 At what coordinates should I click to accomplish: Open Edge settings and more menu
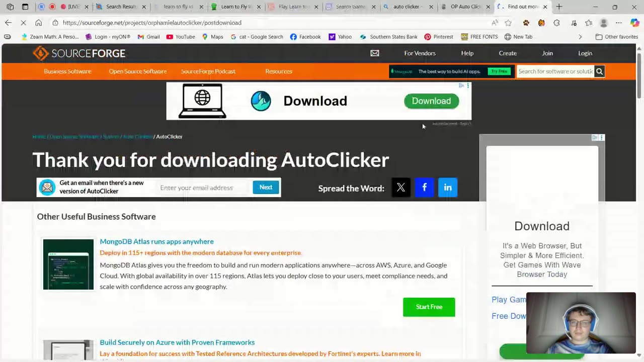619,23
